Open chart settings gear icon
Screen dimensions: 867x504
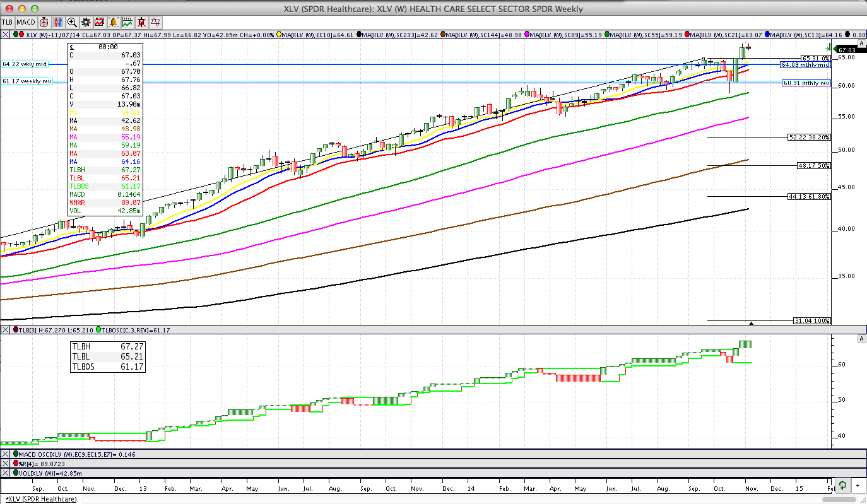(86, 22)
